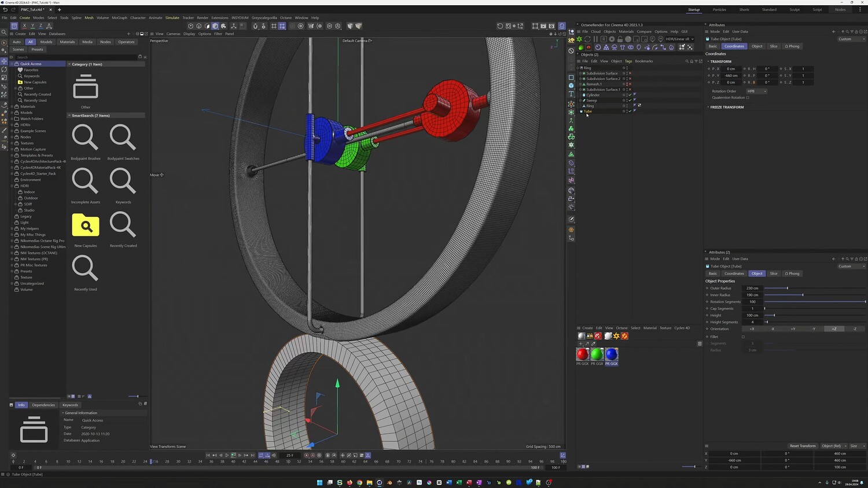Enable the Fillet checkbox
The height and width of the screenshot is (488, 868).
743,337
